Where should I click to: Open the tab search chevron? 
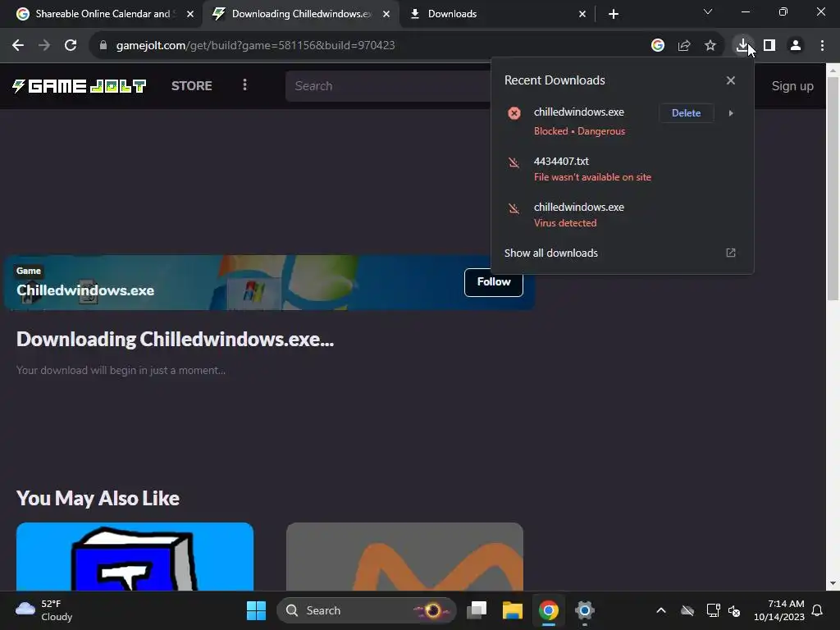click(708, 11)
